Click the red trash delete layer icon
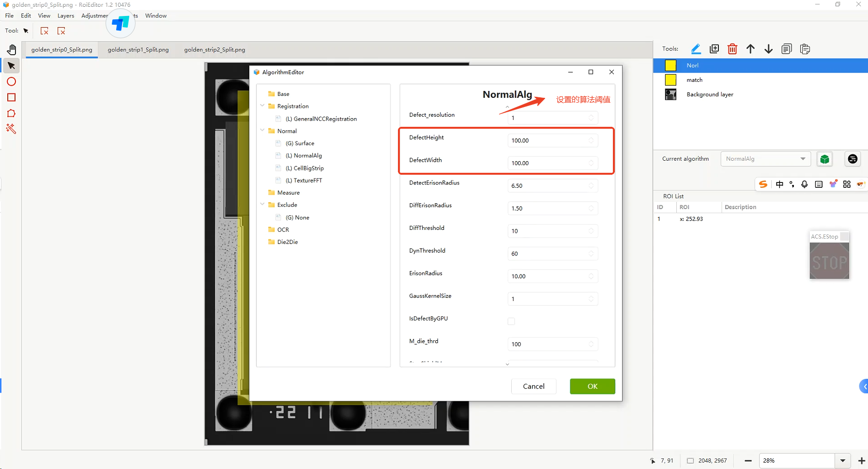 click(x=732, y=49)
